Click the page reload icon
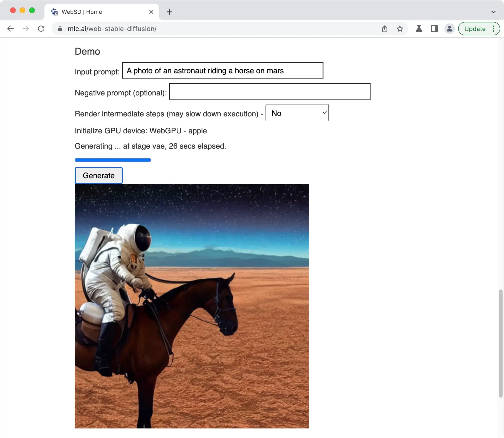Viewport: 504px width, 438px height. click(41, 29)
